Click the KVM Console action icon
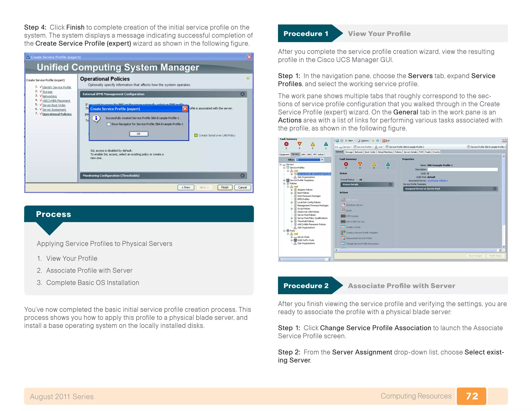Viewport: 532px width, 411px height. (343, 216)
